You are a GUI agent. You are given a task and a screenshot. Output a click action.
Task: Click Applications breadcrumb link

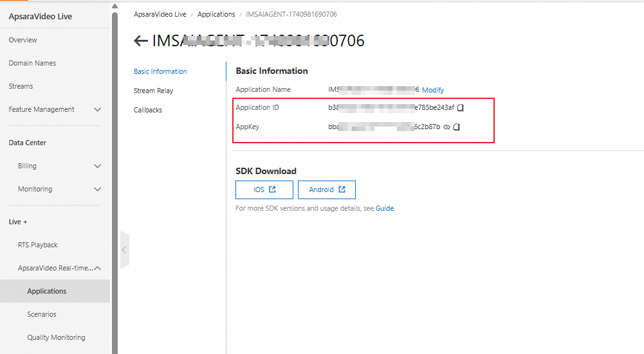click(x=216, y=14)
